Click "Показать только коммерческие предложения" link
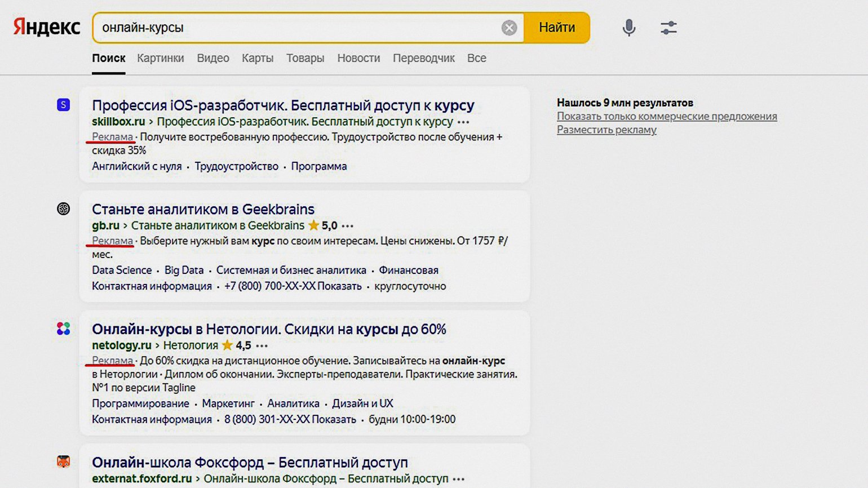 667,116
